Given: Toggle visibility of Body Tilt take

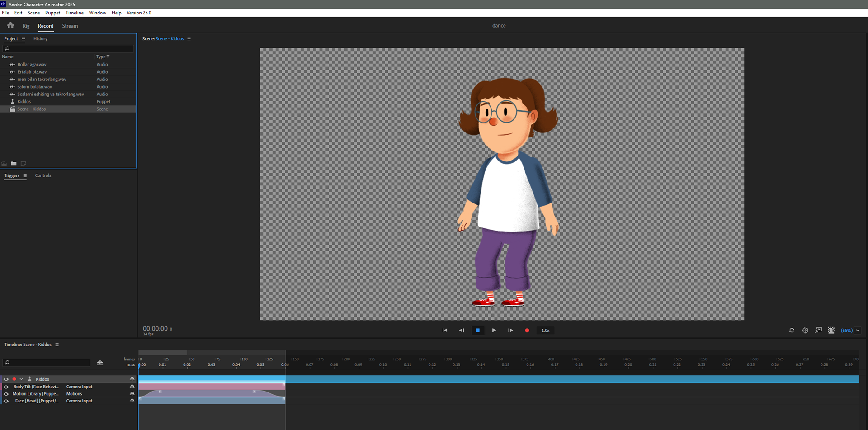Looking at the screenshot, I should coord(6,387).
